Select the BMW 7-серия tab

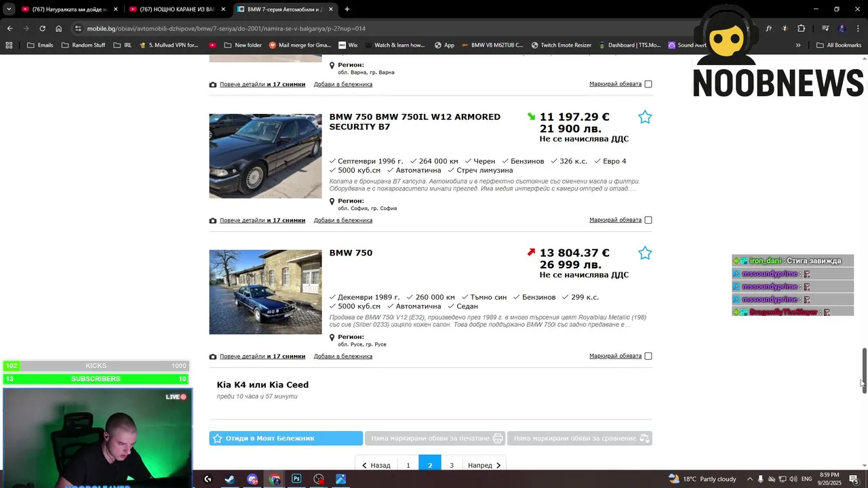(x=285, y=9)
